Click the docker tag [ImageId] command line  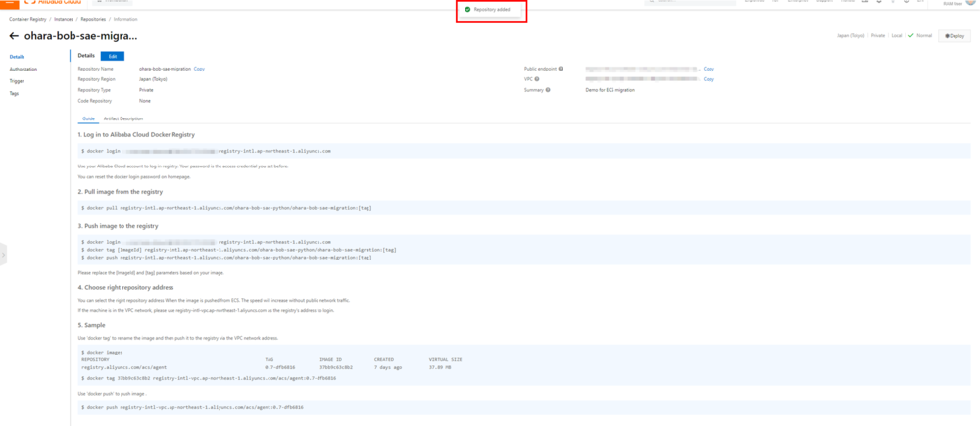[x=239, y=249]
